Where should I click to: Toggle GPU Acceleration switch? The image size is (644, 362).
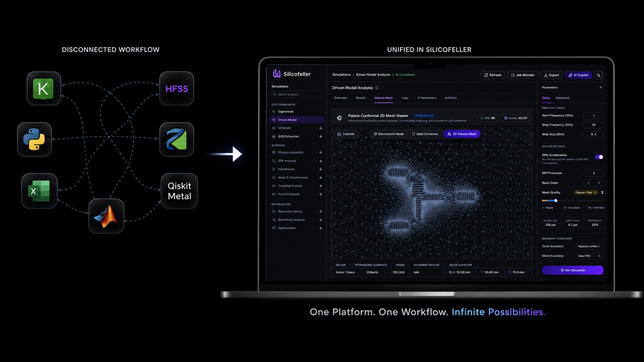tap(599, 157)
